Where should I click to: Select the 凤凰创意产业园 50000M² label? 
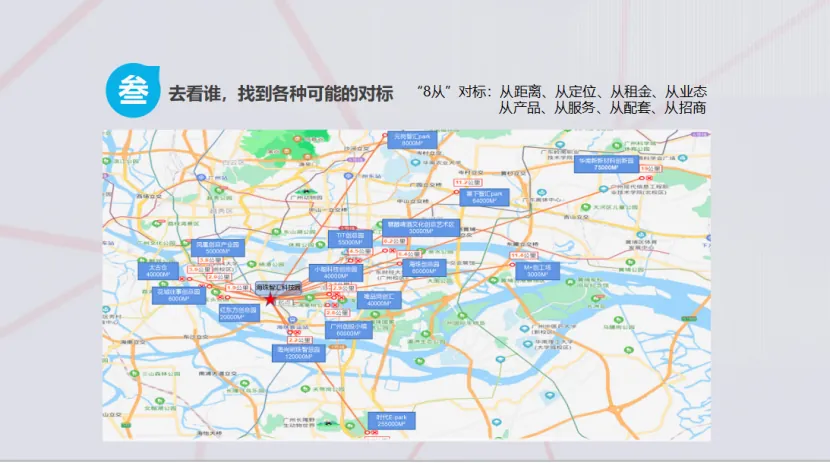pyautogui.click(x=218, y=248)
